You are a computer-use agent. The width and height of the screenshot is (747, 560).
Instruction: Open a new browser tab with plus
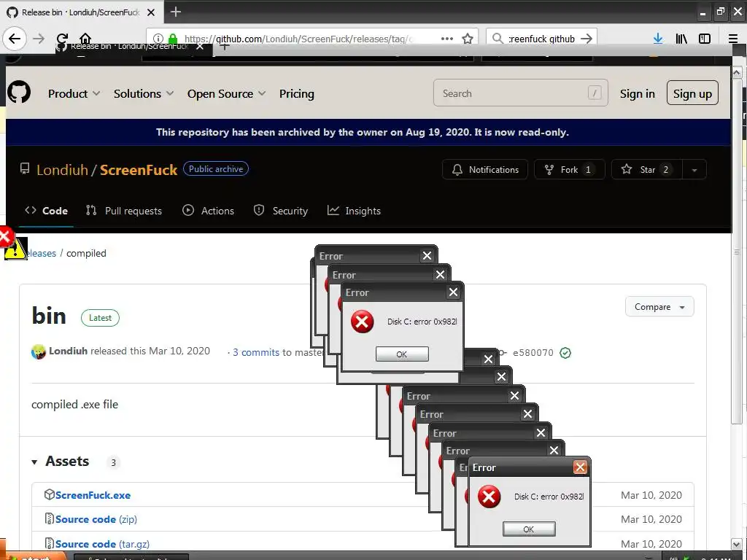click(x=176, y=12)
